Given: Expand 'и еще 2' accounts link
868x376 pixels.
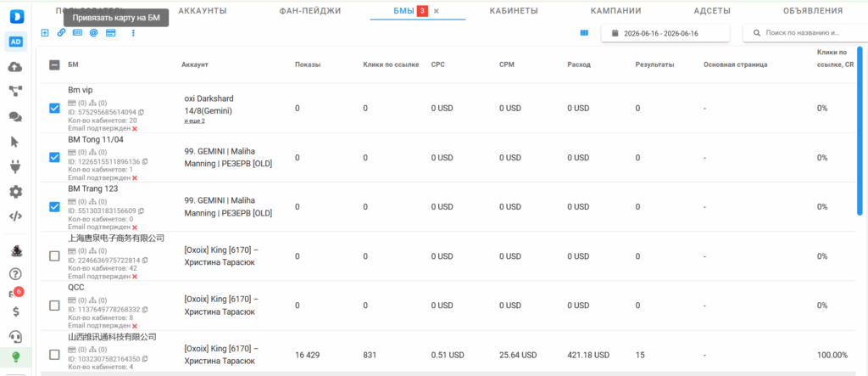Looking at the screenshot, I should click(195, 121).
